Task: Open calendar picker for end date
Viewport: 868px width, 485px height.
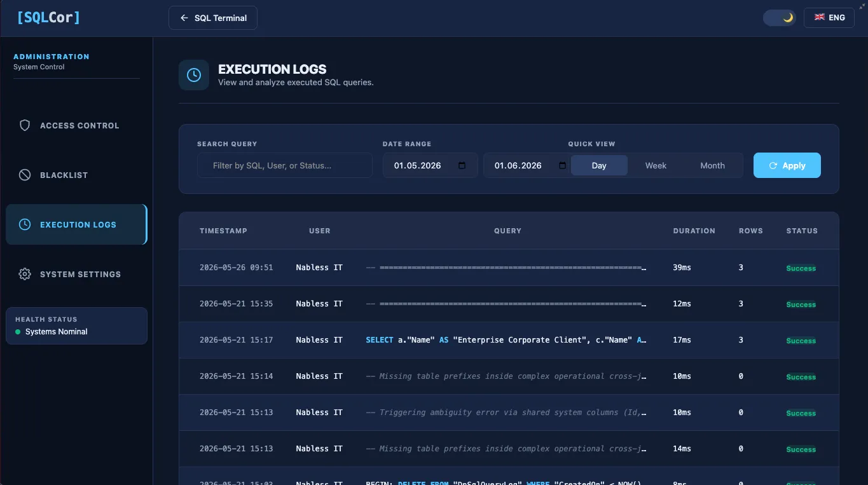Action: click(562, 165)
